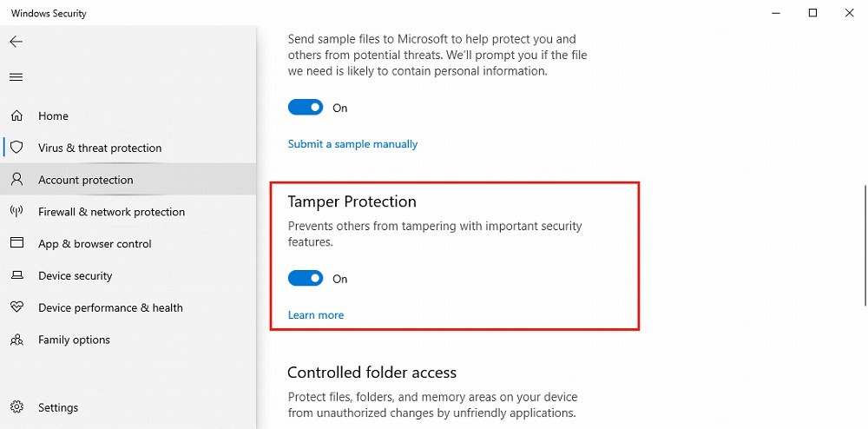Open Learn more under Tamper Protection
868x429 pixels.
coord(316,315)
